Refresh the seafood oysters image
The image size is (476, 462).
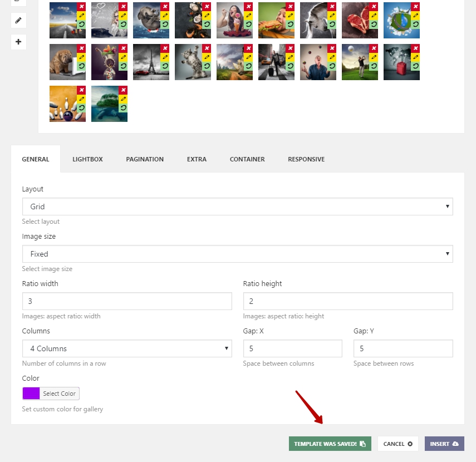[207, 24]
